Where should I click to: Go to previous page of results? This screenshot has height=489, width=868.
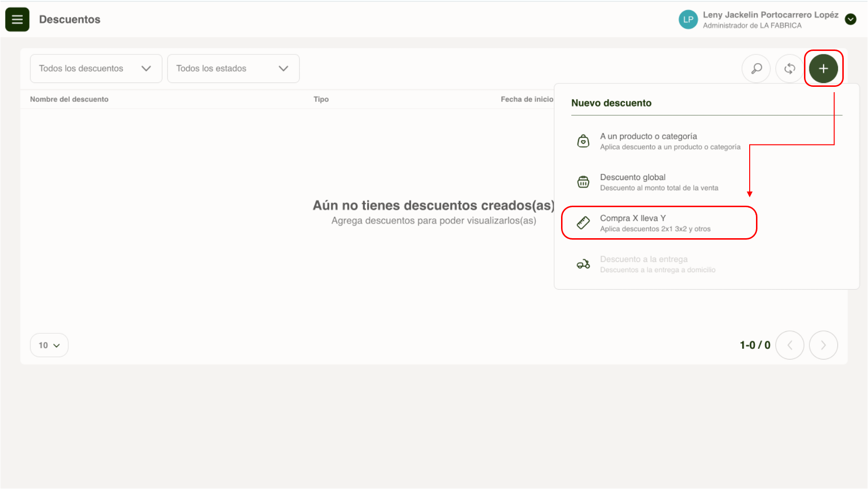click(790, 345)
